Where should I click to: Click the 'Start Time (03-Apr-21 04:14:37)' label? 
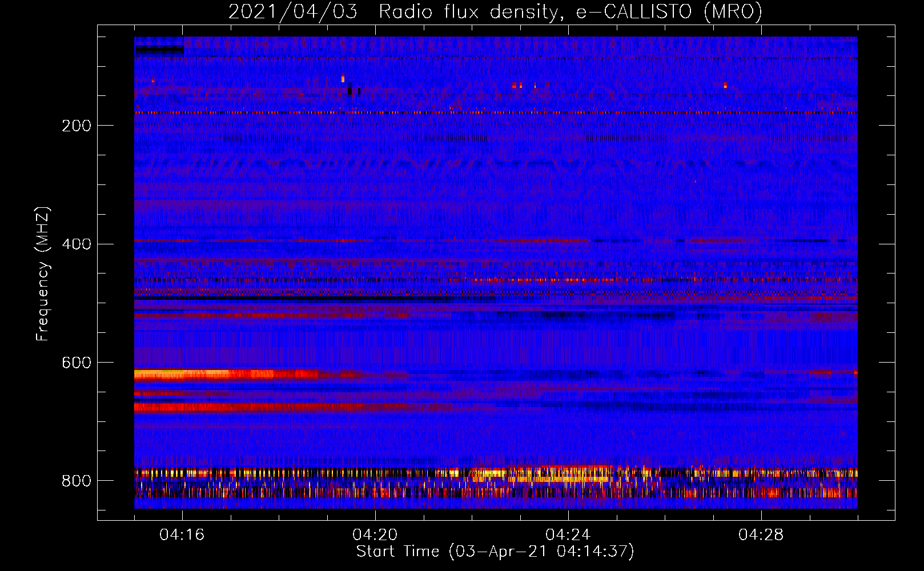pos(495,552)
